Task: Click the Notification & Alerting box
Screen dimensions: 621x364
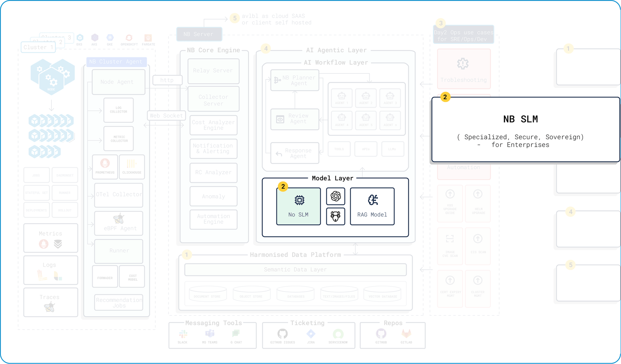Action: tap(213, 149)
